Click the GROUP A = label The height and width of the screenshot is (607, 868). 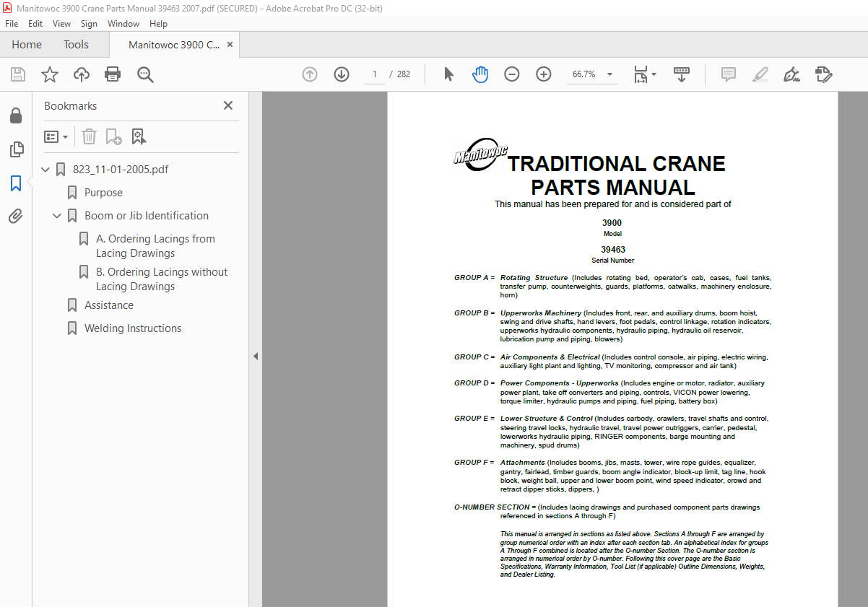[474, 278]
